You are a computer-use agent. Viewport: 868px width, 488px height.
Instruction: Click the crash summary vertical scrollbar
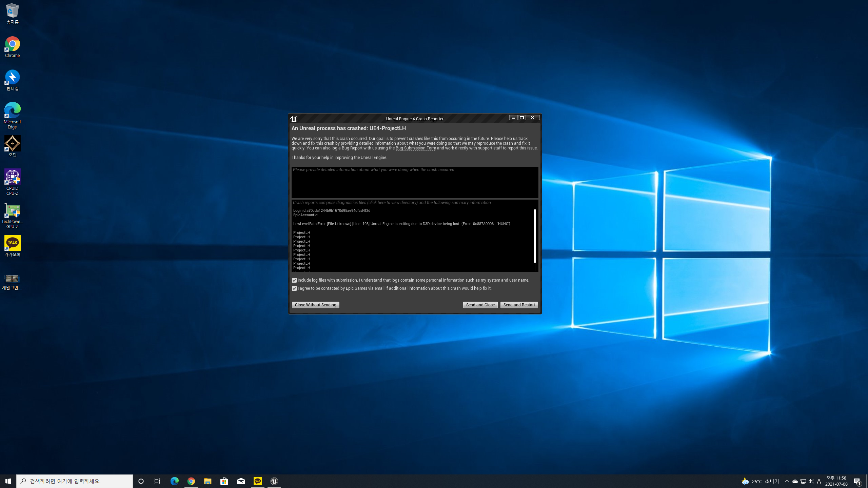click(x=535, y=236)
